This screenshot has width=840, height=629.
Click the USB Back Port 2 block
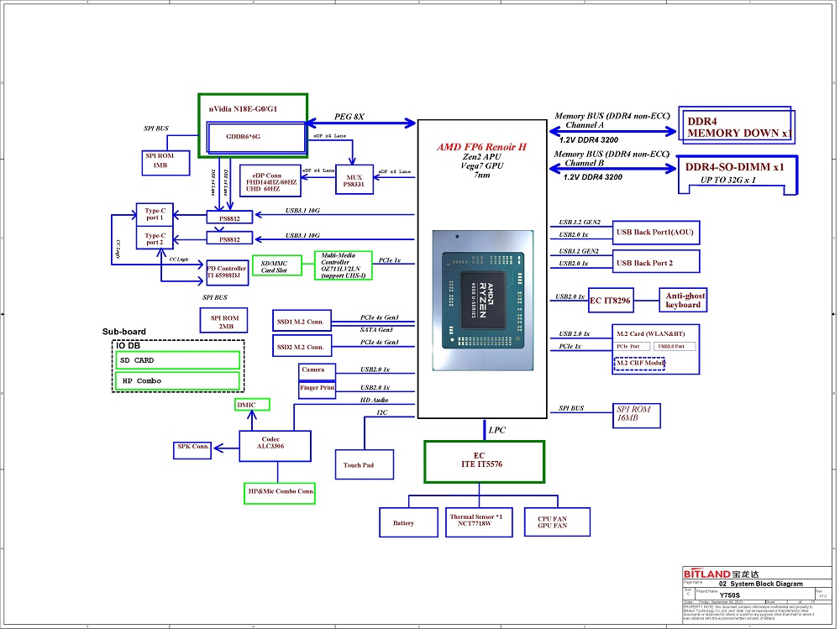[656, 262]
